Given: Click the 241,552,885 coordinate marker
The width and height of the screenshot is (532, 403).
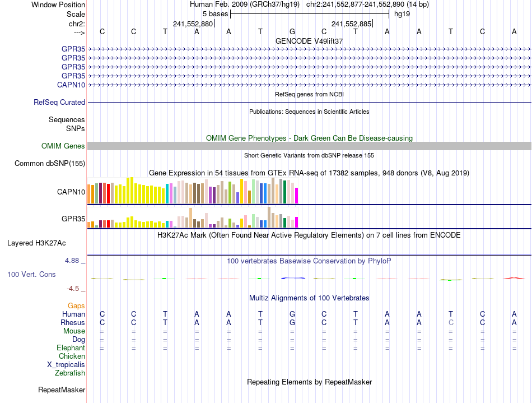Looking at the screenshot, I should tap(352, 24).
